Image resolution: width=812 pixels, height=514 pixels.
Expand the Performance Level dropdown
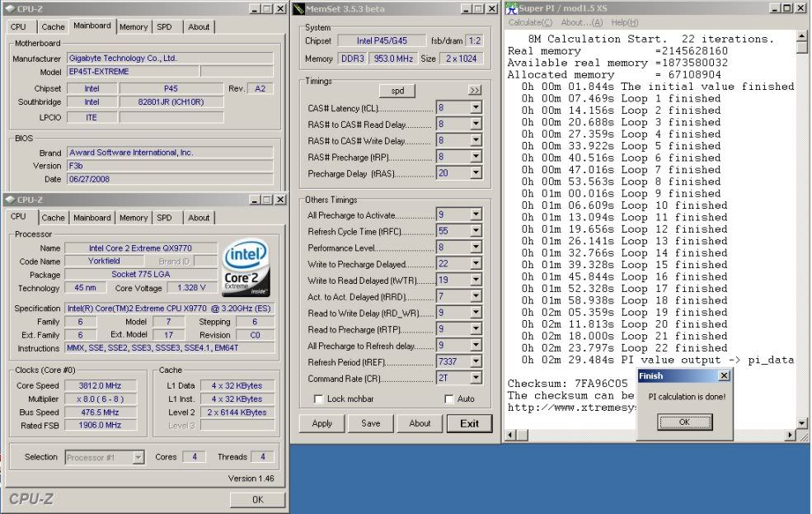tap(476, 248)
